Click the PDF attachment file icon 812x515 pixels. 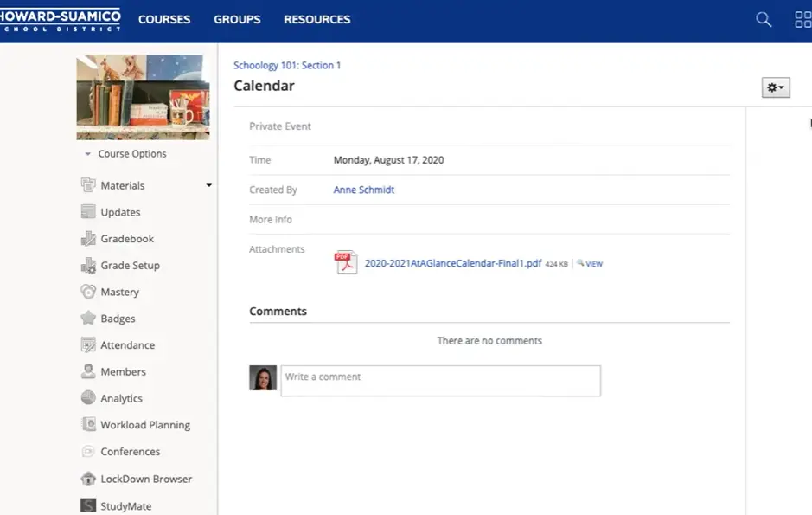tap(346, 262)
